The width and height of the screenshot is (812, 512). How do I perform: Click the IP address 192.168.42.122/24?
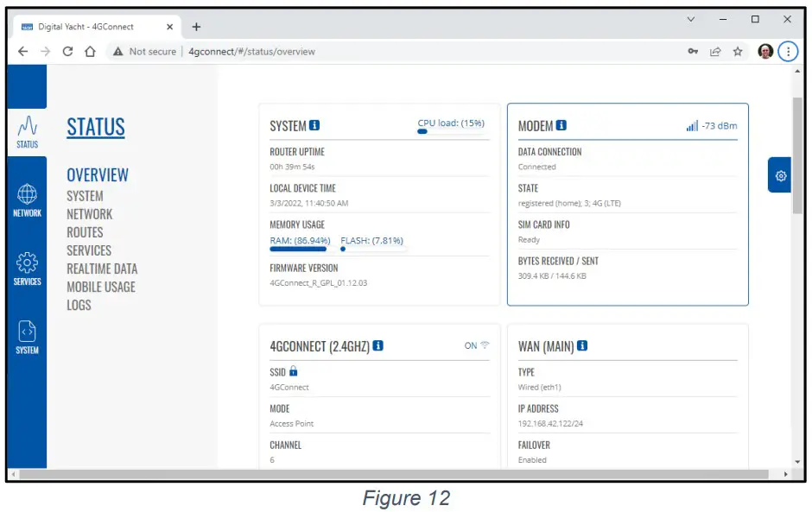point(550,423)
